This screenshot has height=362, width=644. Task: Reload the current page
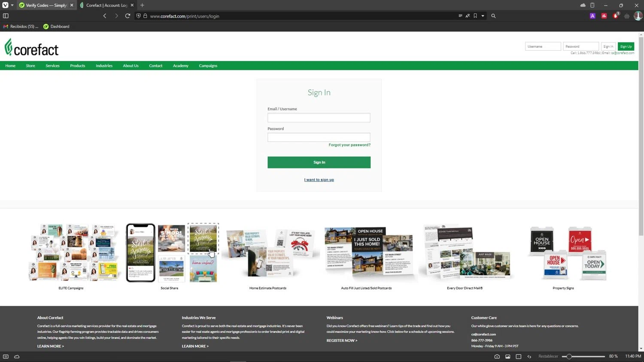[128, 16]
